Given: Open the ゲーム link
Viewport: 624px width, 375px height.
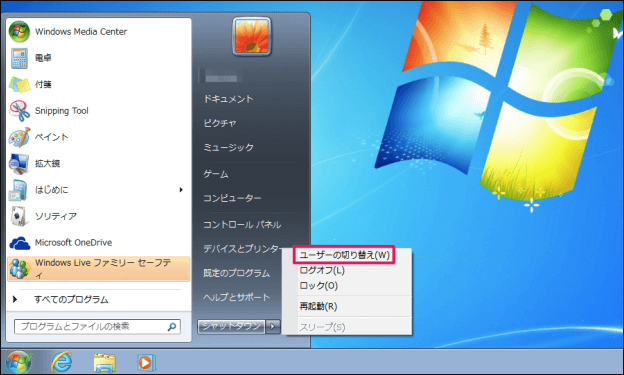Looking at the screenshot, I should (216, 174).
